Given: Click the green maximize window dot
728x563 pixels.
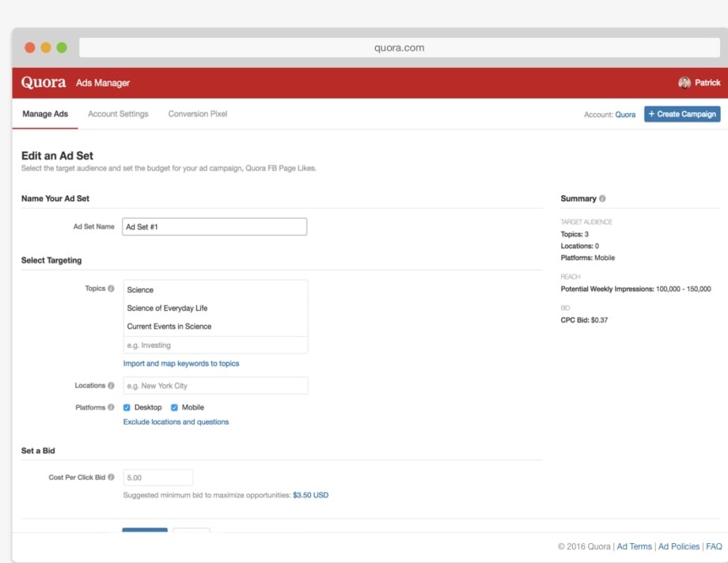Looking at the screenshot, I should pos(61,47).
